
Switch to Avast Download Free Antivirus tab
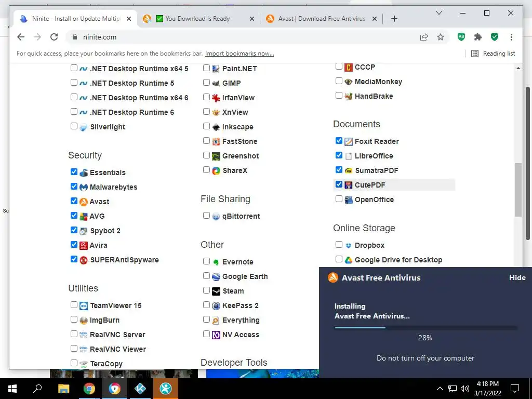pyautogui.click(x=321, y=19)
